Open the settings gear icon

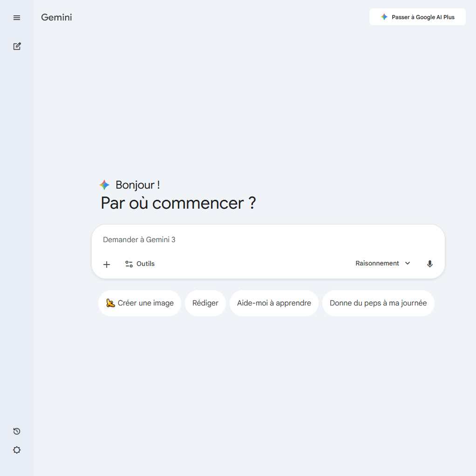[17, 450]
